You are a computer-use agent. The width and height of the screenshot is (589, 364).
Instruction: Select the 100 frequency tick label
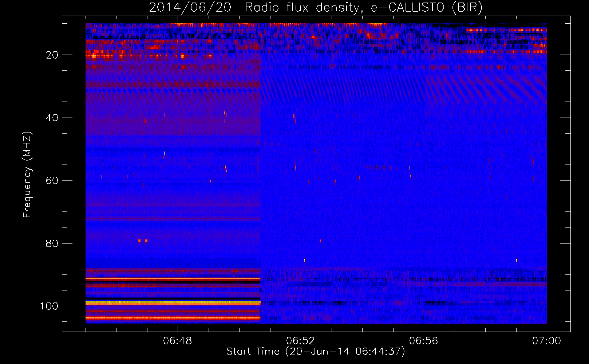(49, 306)
